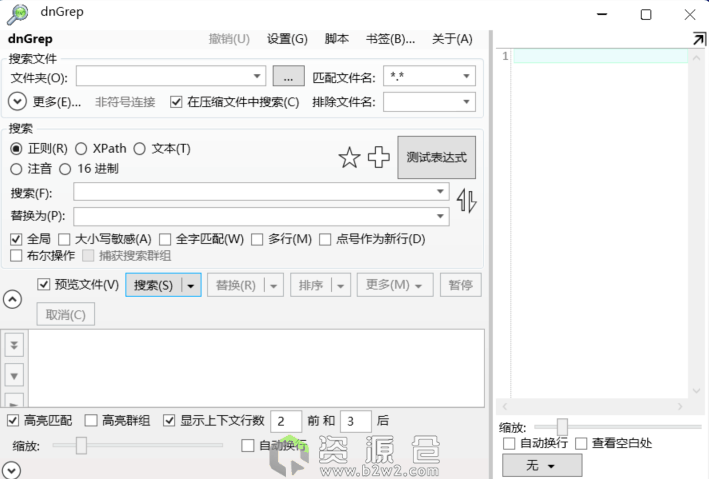The image size is (709, 479).
Task: Click the swap search and replace arrows icon
Action: click(467, 201)
